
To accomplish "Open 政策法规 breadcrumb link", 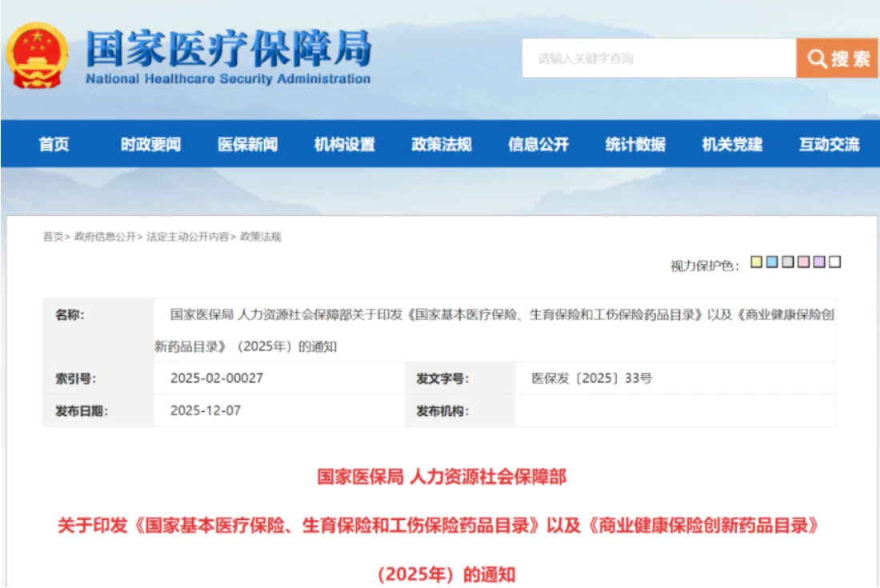I will pos(261,237).
